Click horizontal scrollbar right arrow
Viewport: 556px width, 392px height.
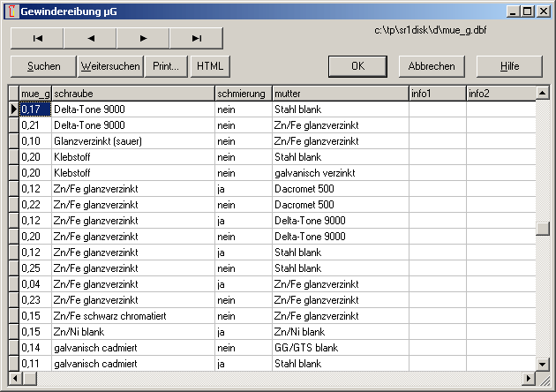[x=530, y=378]
